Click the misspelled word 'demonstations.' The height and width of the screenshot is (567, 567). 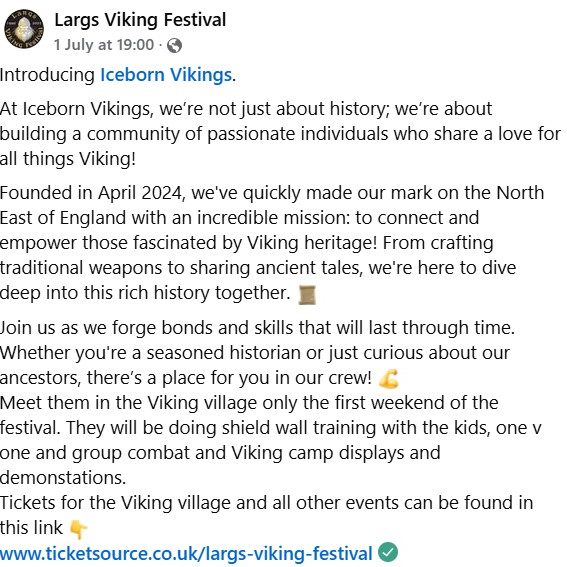point(63,478)
